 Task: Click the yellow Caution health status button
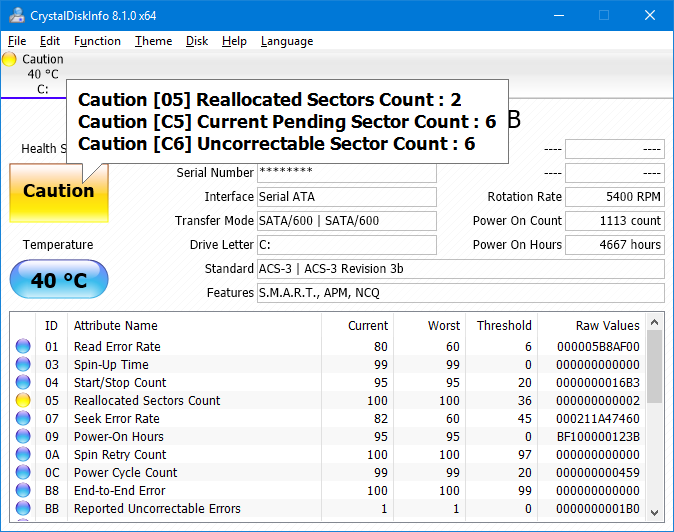pos(58,192)
